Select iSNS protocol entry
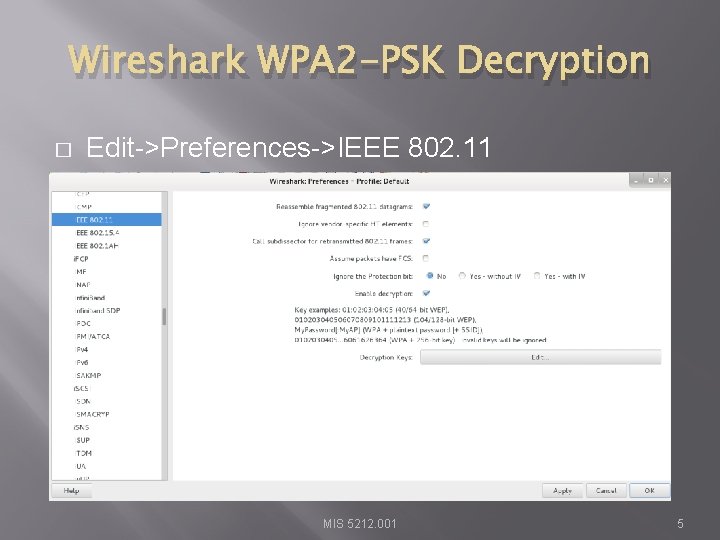The image size is (720, 540). pyautogui.click(x=107, y=427)
